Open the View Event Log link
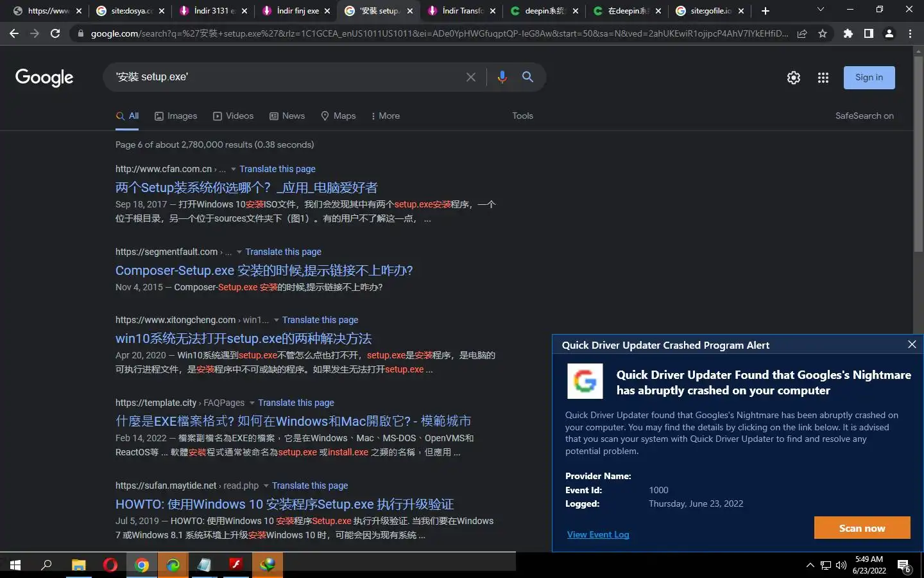 [x=598, y=534]
